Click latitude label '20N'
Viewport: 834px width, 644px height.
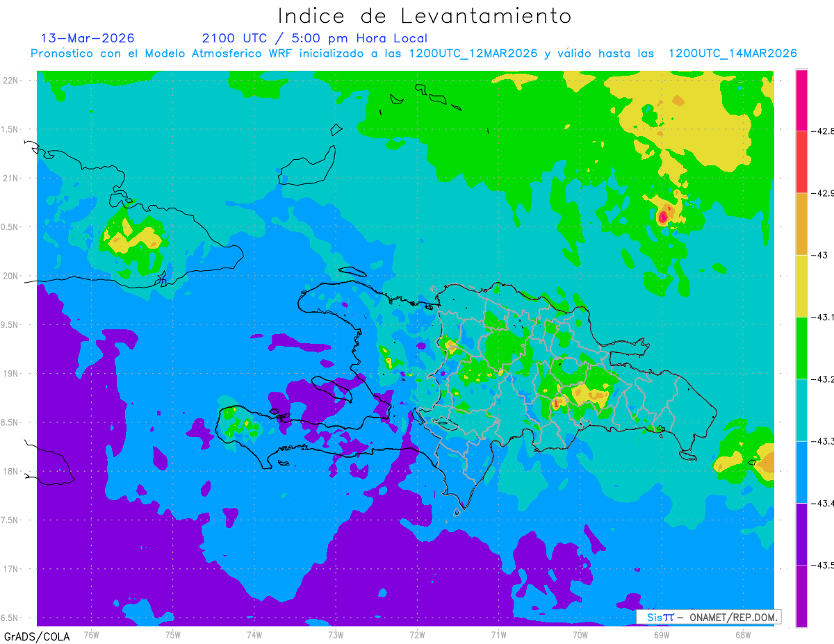click(11, 276)
